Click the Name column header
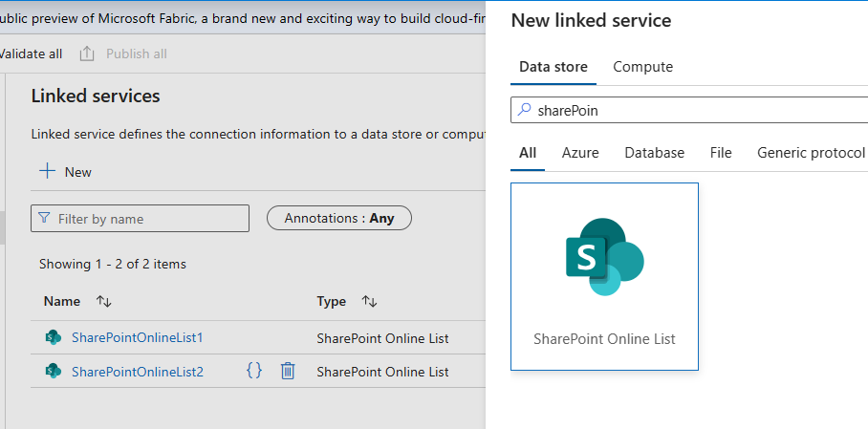Screen dimensions: 868x429 click(62, 301)
